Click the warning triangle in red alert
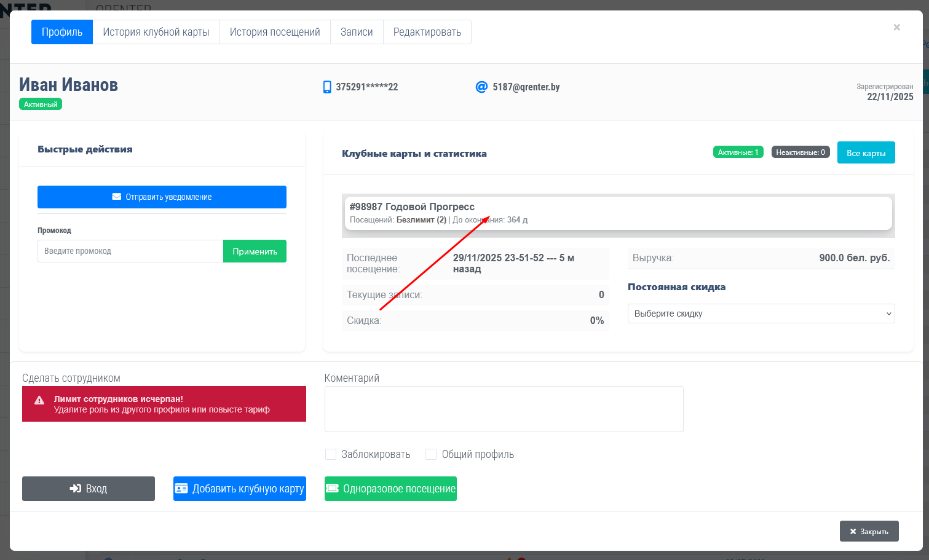Viewport: 929px width, 560px height. [39, 400]
